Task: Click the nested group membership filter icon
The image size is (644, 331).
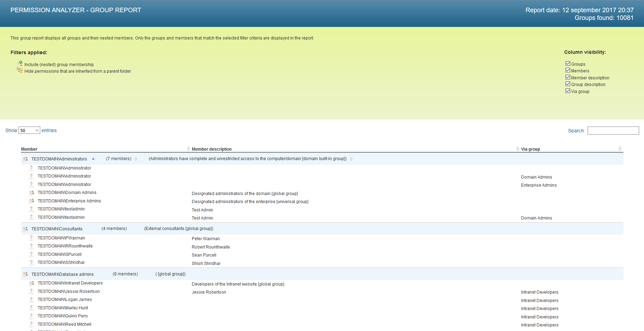Action: point(20,64)
